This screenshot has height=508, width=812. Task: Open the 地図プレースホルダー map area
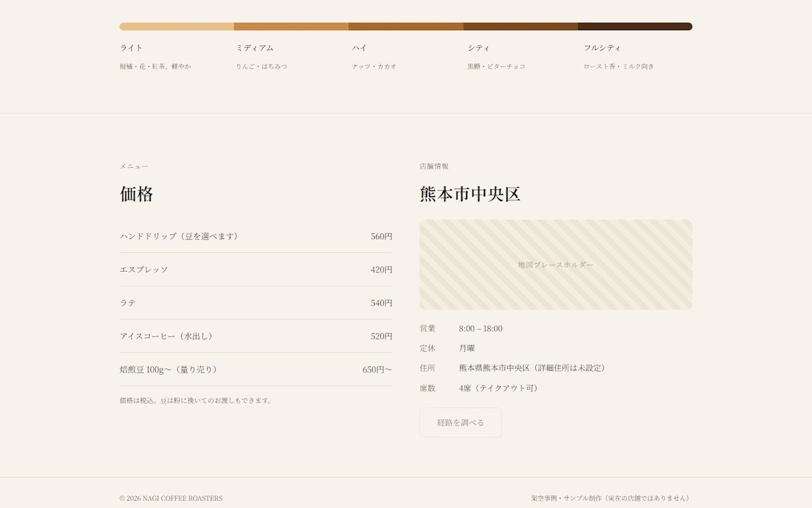556,264
